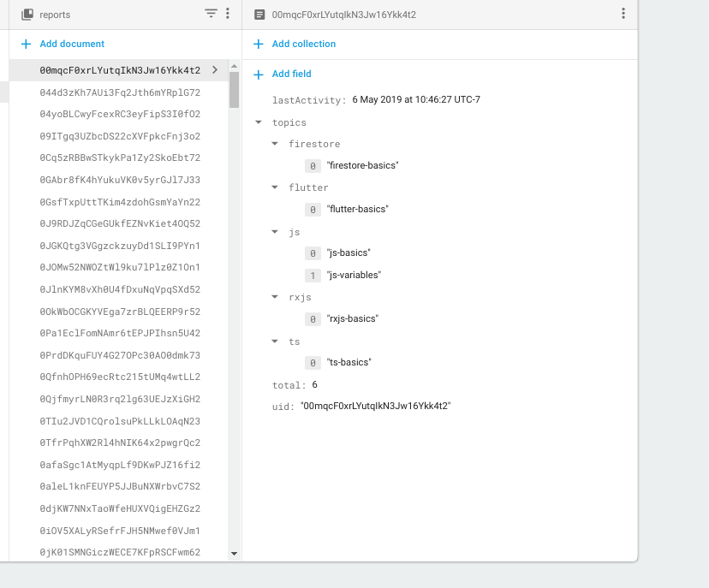
Task: Collapse the firestore map
Action: point(275,144)
